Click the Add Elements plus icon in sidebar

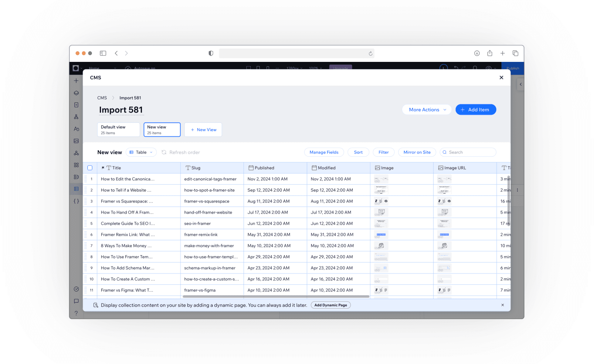click(76, 81)
